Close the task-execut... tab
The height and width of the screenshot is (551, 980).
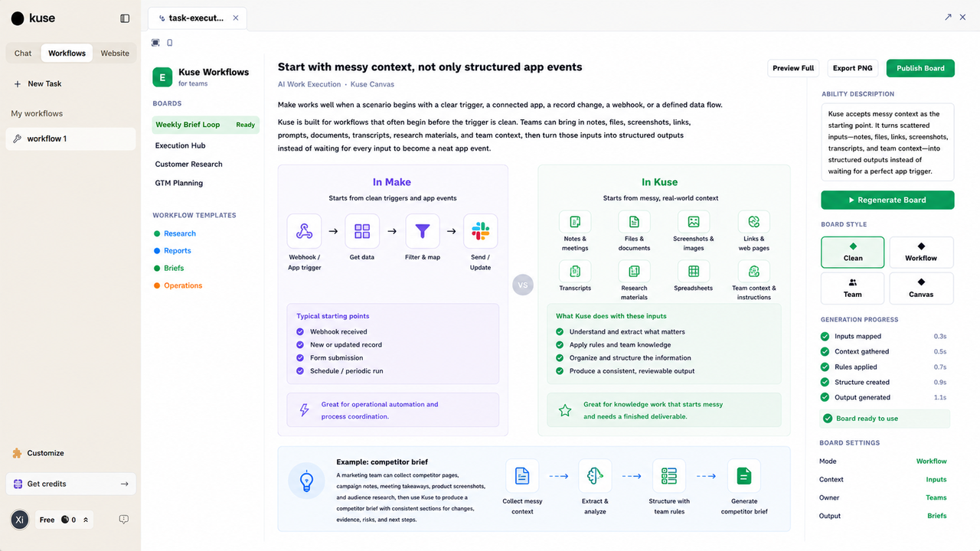pos(235,18)
